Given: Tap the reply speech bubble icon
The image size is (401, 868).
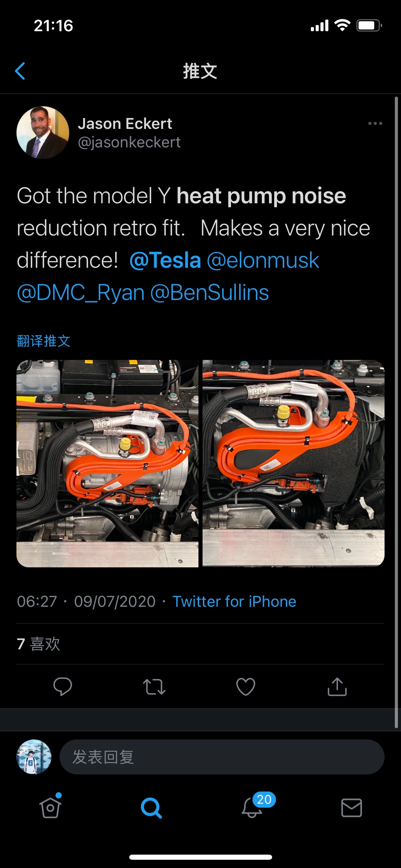Looking at the screenshot, I should click(x=63, y=686).
